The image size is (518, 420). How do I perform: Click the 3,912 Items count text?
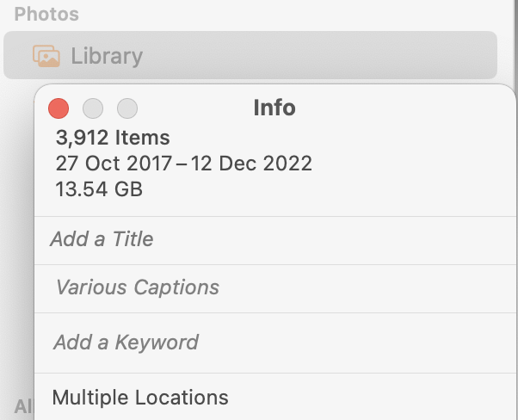tap(113, 138)
